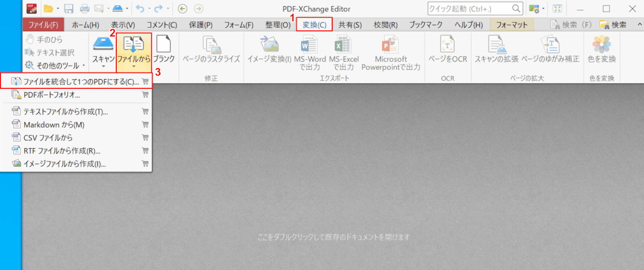Select テキストファイルから作成(T)... menu item
Screen dimensions: 644x270
[77, 112]
